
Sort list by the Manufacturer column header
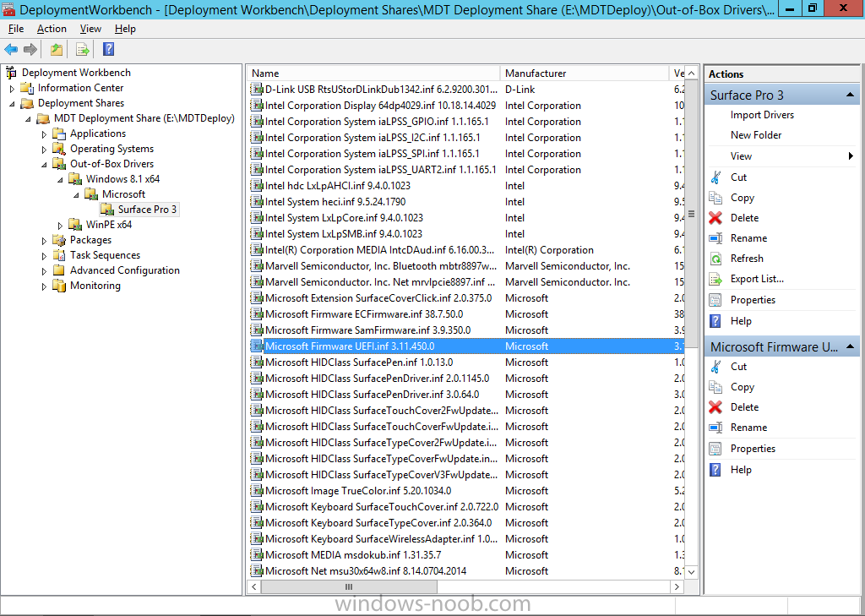[585, 73]
